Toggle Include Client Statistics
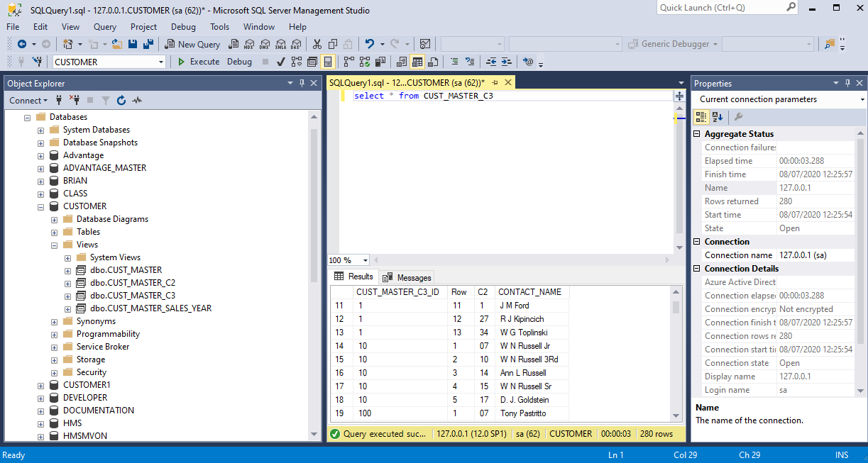The height and width of the screenshot is (463, 868). [380, 62]
